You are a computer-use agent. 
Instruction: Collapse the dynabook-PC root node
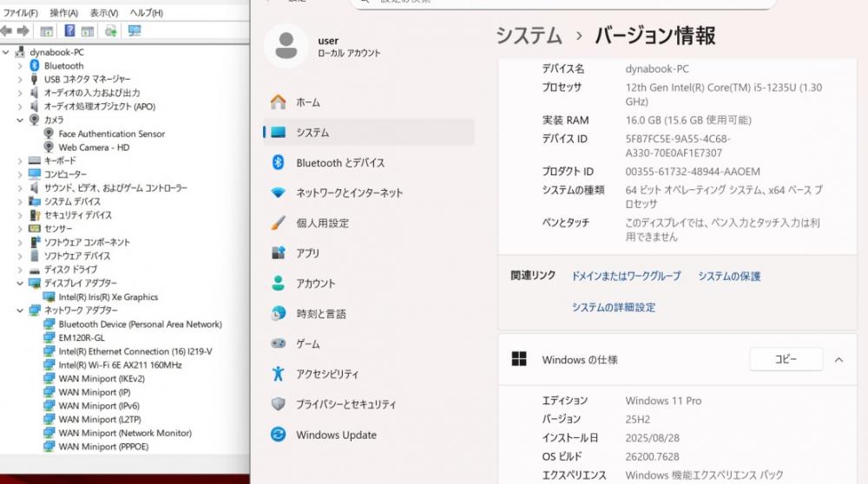tap(6, 52)
